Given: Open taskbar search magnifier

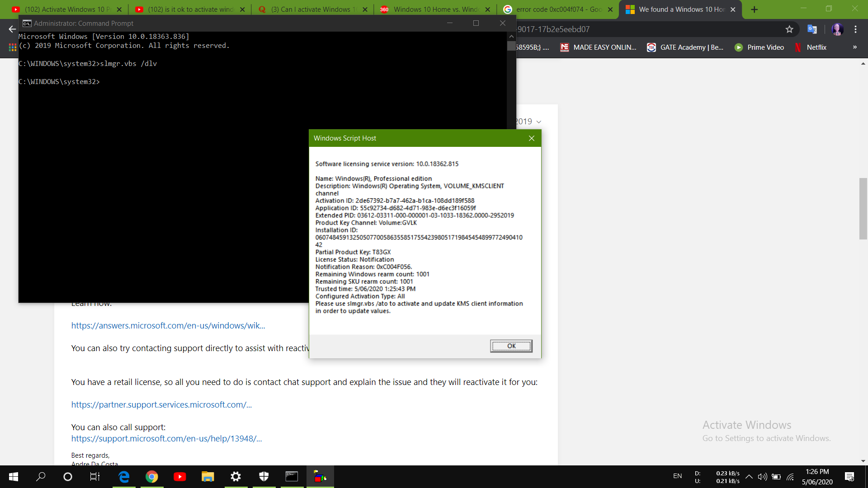Looking at the screenshot, I should [x=41, y=477].
